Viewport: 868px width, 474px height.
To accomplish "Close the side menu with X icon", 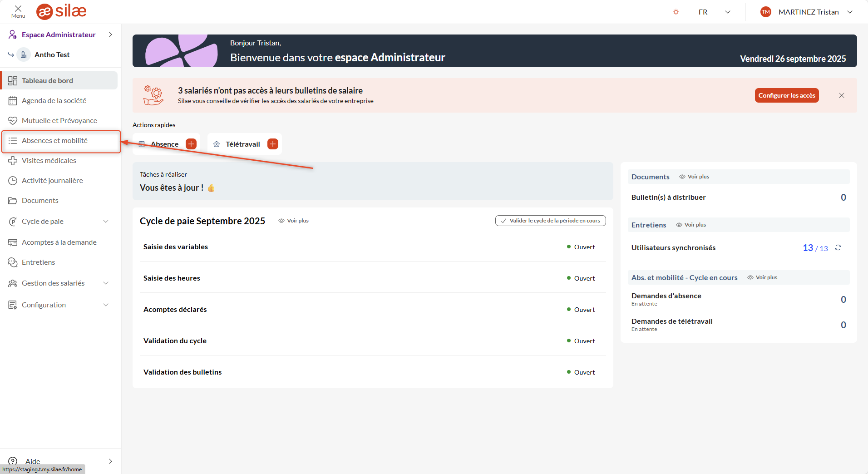I will coord(18,9).
